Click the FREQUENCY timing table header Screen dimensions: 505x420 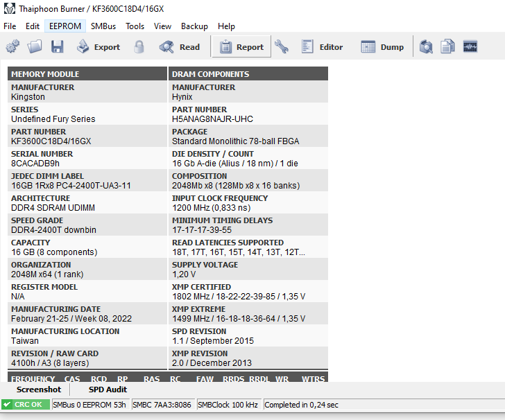click(x=33, y=379)
